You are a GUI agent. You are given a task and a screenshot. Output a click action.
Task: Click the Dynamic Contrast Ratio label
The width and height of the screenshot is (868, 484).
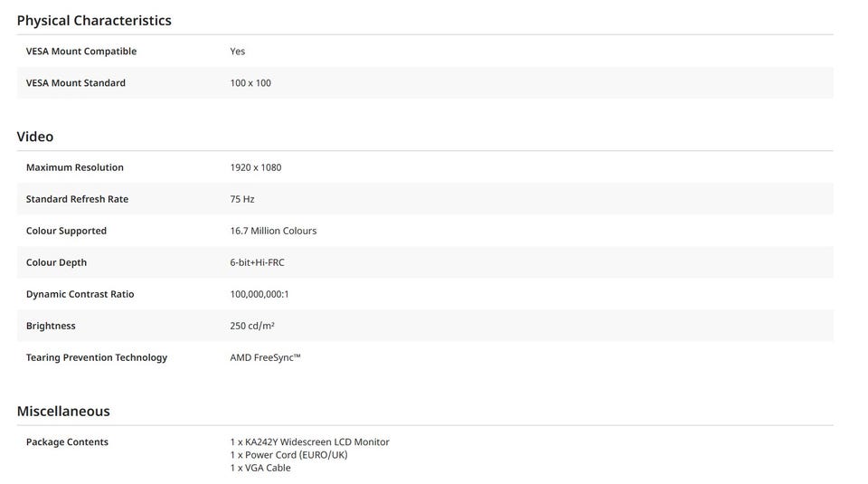(80, 294)
